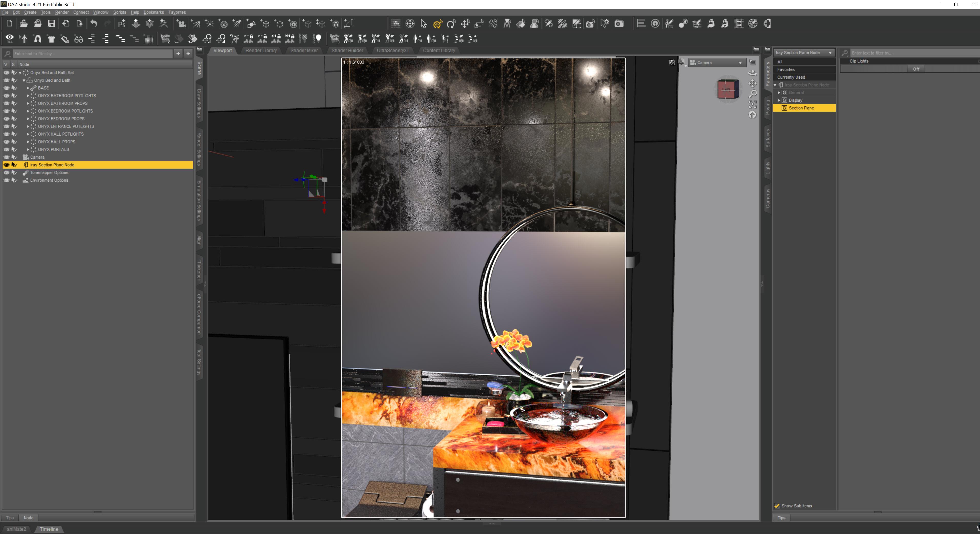Expand the ONYX BATHROOM PROPS node

(x=28, y=103)
